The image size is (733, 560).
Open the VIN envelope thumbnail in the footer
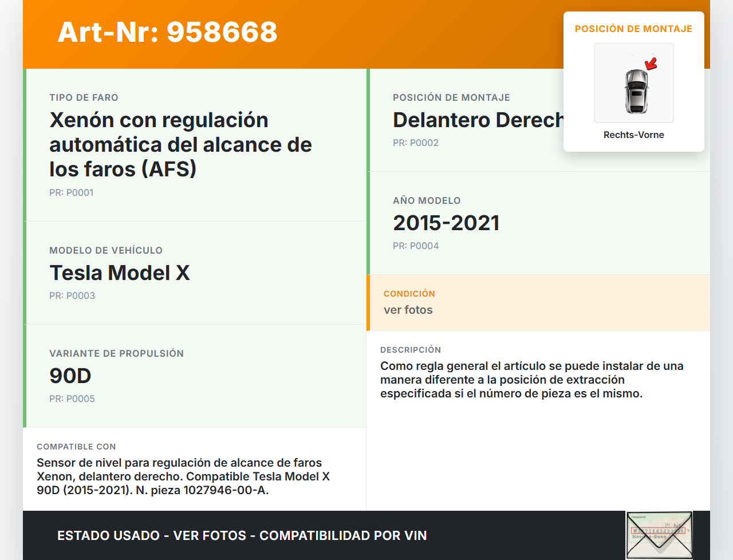(x=659, y=535)
